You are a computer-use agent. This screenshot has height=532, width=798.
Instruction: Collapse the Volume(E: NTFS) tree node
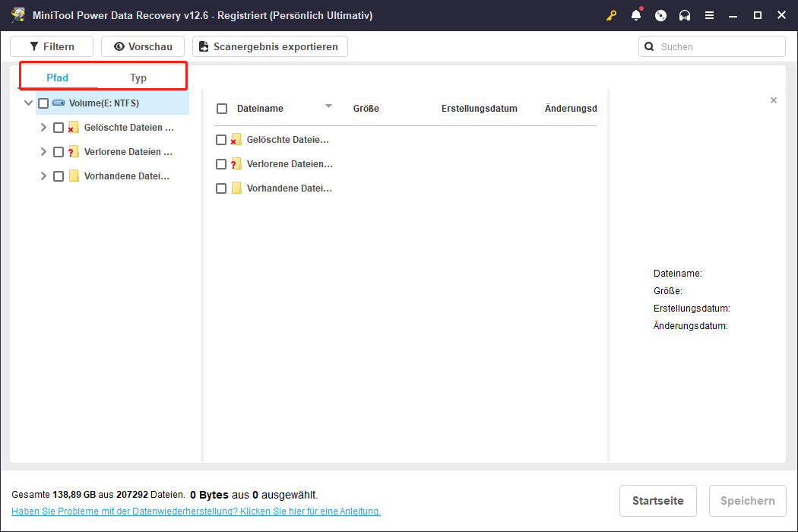tap(29, 103)
